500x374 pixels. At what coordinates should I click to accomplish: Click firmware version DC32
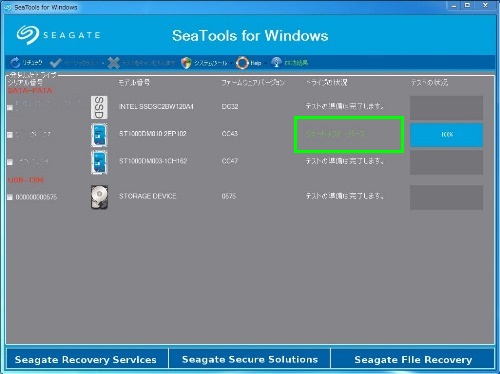click(230, 106)
